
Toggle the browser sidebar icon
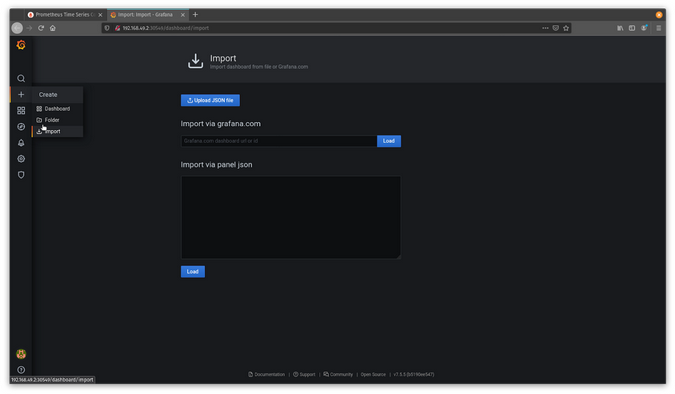(x=632, y=28)
